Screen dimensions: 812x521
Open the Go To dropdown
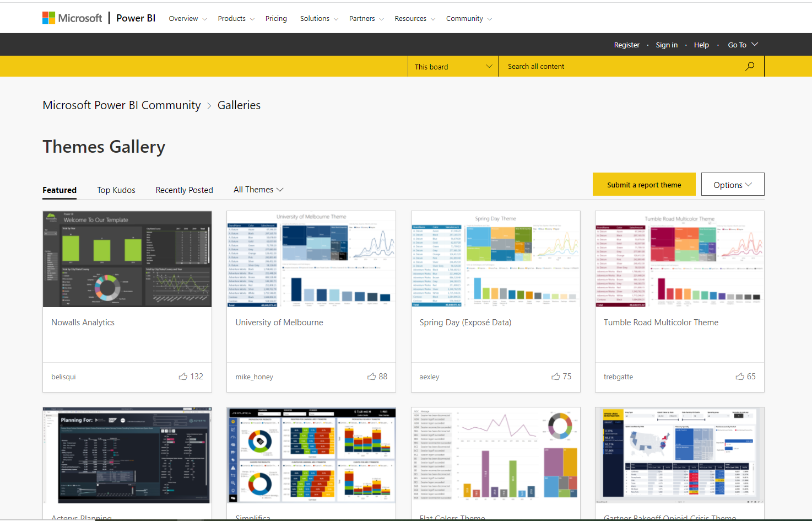(743, 45)
